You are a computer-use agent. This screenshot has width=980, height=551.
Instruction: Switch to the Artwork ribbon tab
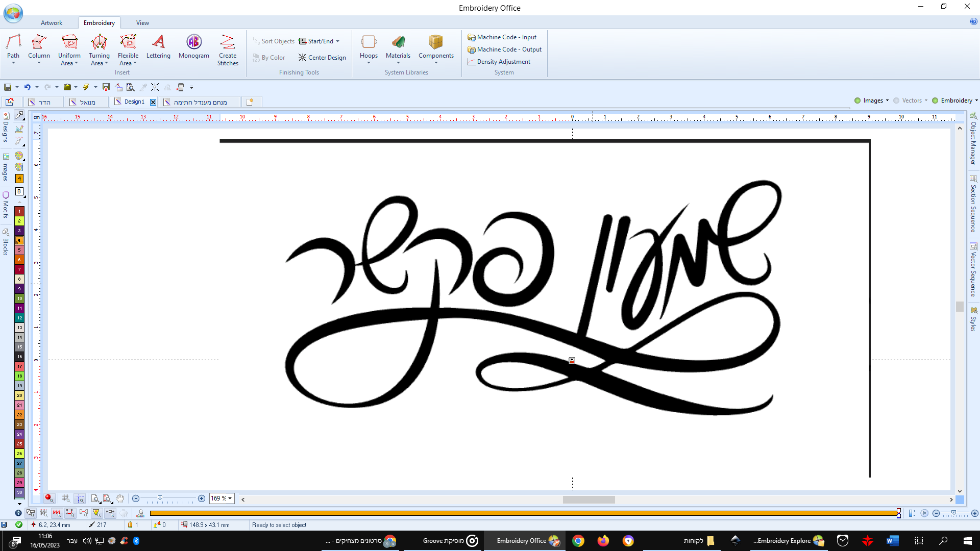coord(52,23)
